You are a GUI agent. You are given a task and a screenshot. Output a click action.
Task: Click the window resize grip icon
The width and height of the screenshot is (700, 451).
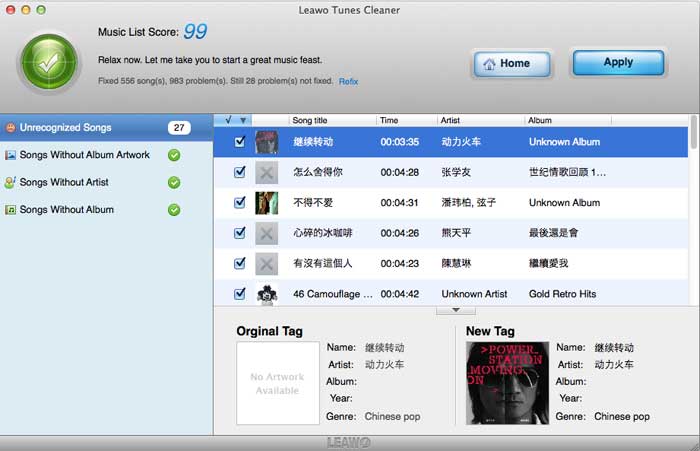click(x=694, y=445)
